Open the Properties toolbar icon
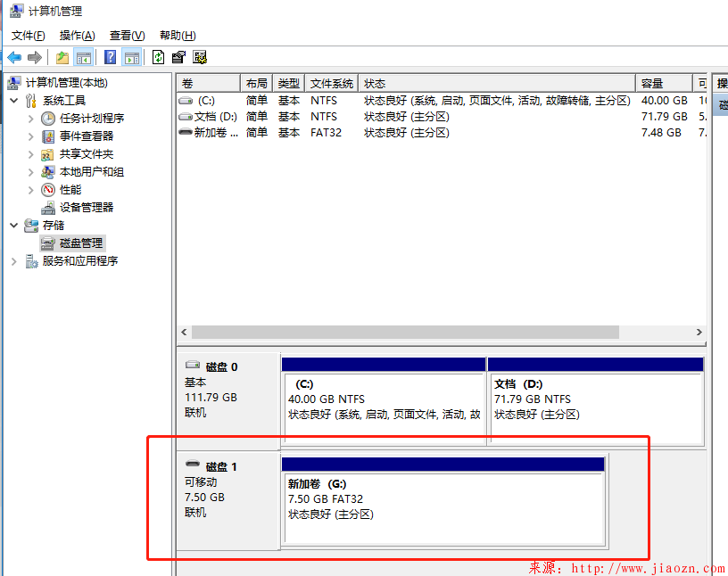Image resolution: width=728 pixels, height=576 pixels. (x=178, y=58)
